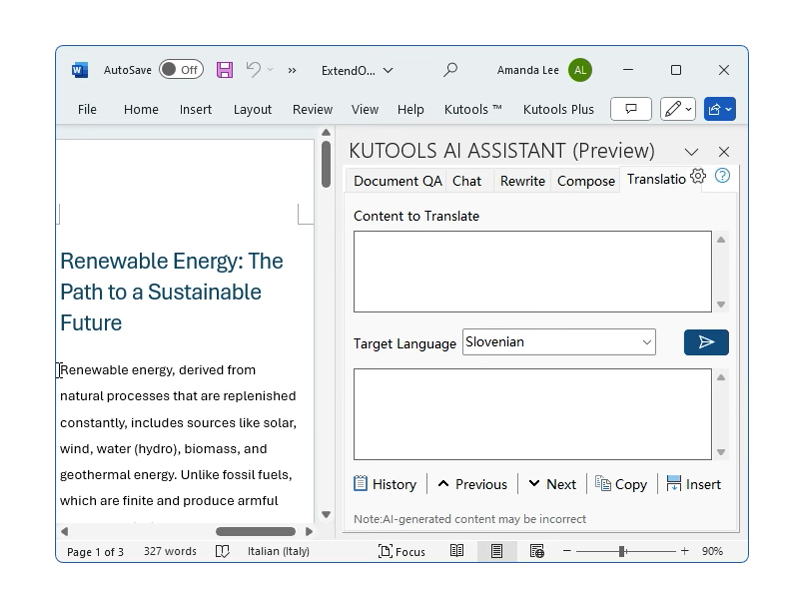Open Kutools AI settings gear
This screenshot has height=605, width=800.
point(698,176)
